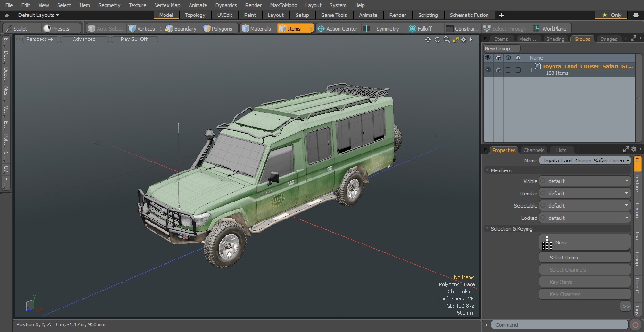Select the Sculpt tool button

(18, 29)
